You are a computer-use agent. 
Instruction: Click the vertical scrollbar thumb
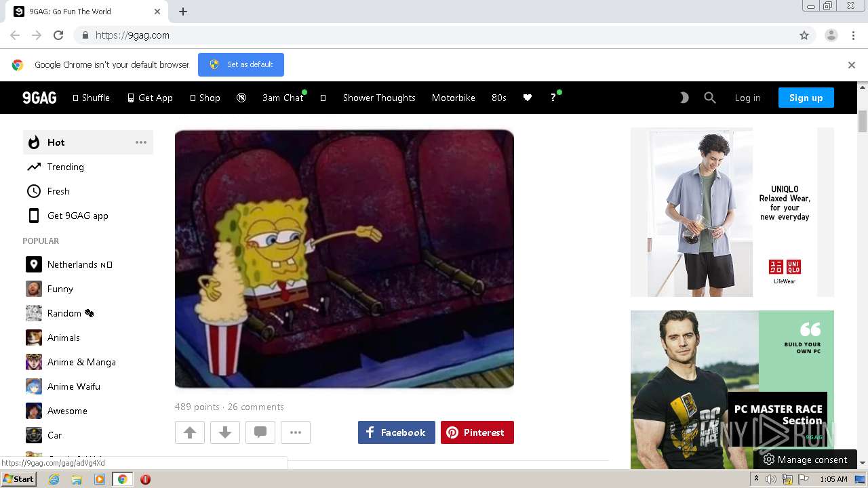coord(863,120)
